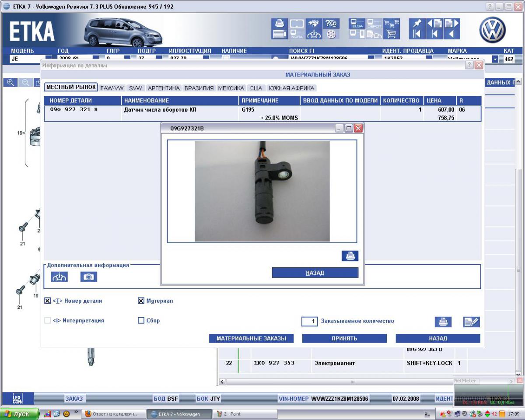The height and width of the screenshot is (420, 525).
Task: Open the help button of Информация по деталям dialog
Action: [x=469, y=65]
